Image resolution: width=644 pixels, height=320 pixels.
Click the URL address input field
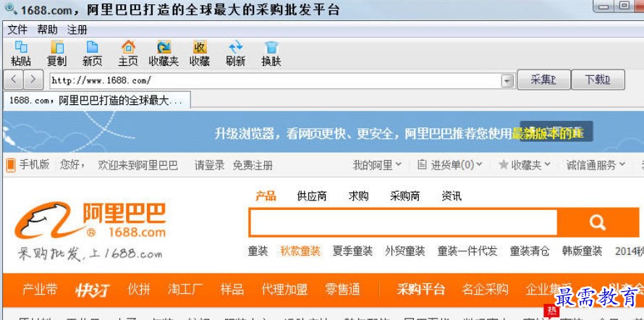point(275,80)
